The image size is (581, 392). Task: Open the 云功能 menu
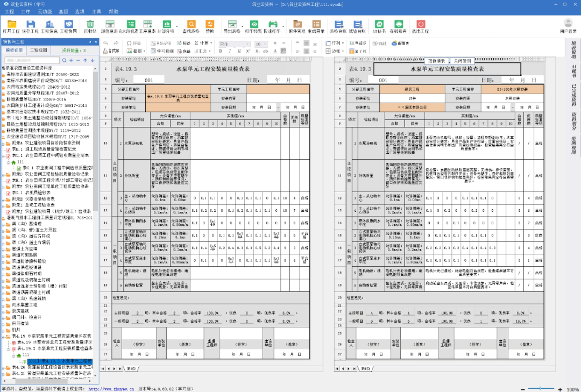tap(45, 11)
